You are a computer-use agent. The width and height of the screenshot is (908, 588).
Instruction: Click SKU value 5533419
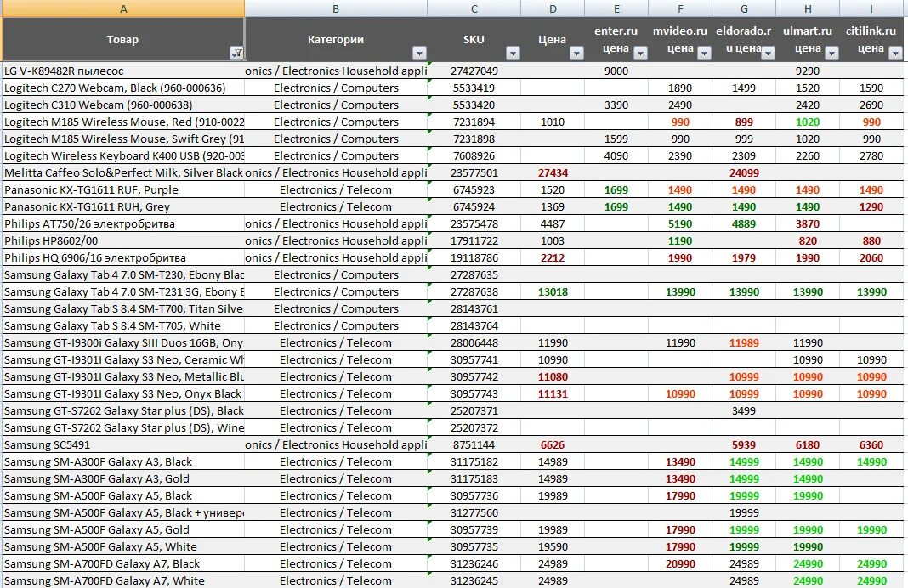pos(474,88)
